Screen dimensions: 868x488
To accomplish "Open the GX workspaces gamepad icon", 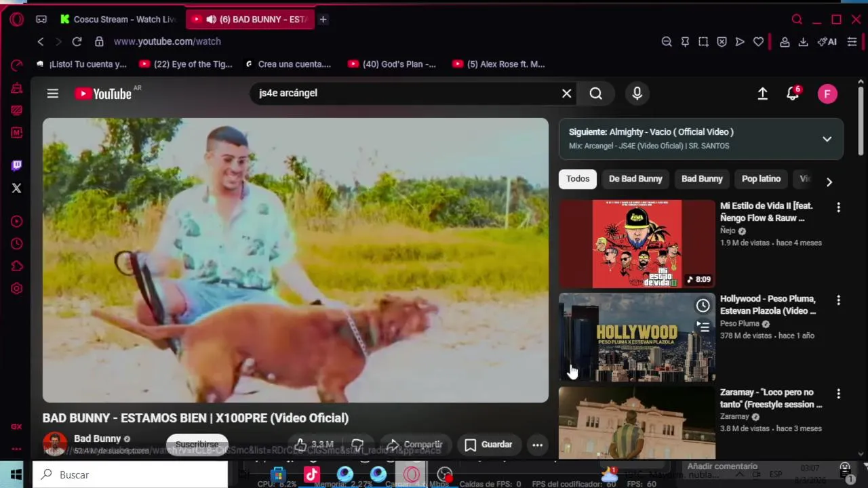I will pyautogui.click(x=41, y=20).
